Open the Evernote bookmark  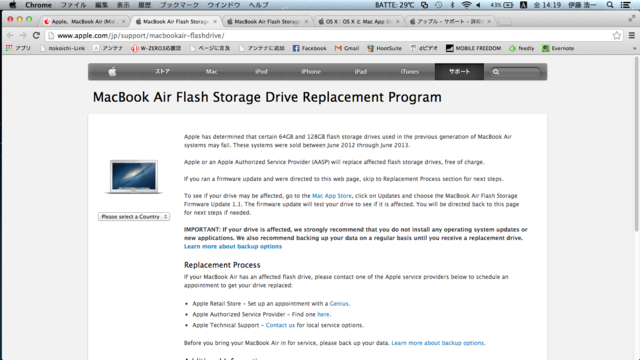(558, 48)
